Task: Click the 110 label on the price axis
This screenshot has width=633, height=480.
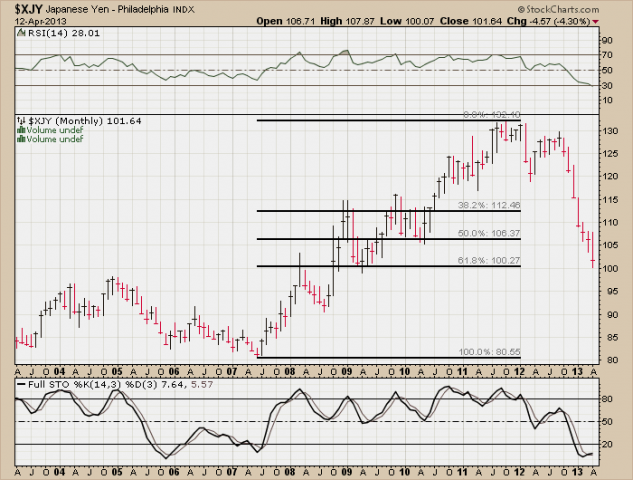Action: pos(609,222)
